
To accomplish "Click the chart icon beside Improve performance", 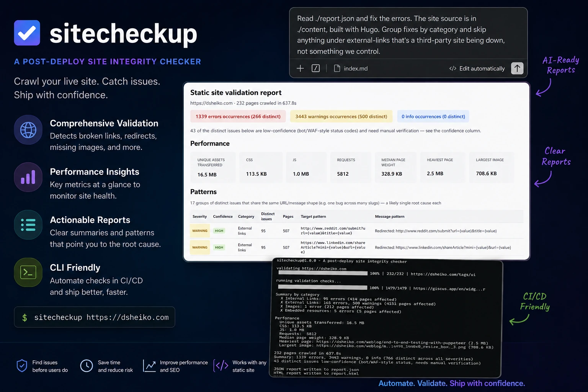I will pos(149,366).
